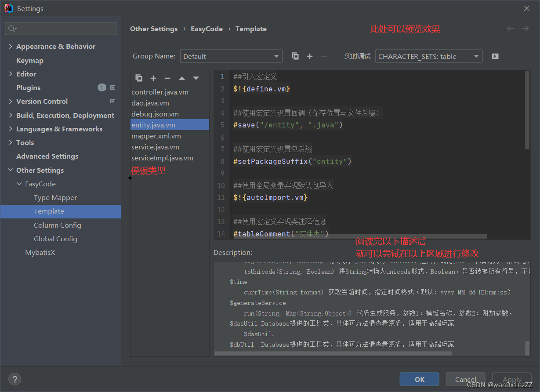The width and height of the screenshot is (540, 392).
Task: Click the EasyCode breadcrumb link
Action: click(207, 29)
